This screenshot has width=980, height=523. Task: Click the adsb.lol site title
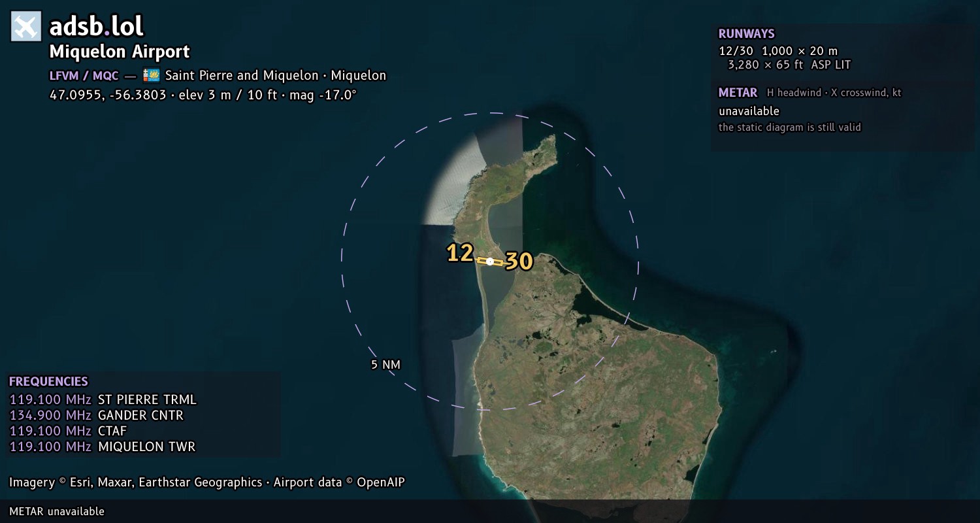pos(97,27)
